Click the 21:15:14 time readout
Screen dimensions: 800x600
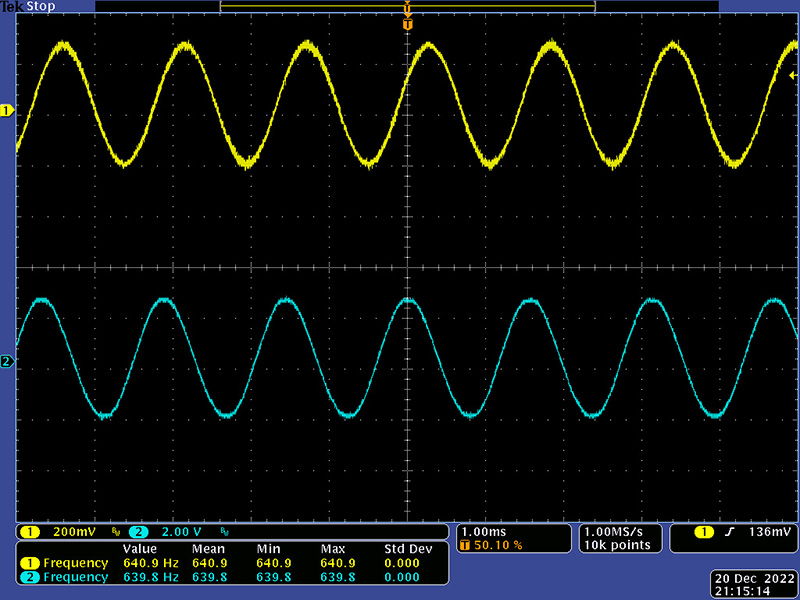click(x=742, y=591)
